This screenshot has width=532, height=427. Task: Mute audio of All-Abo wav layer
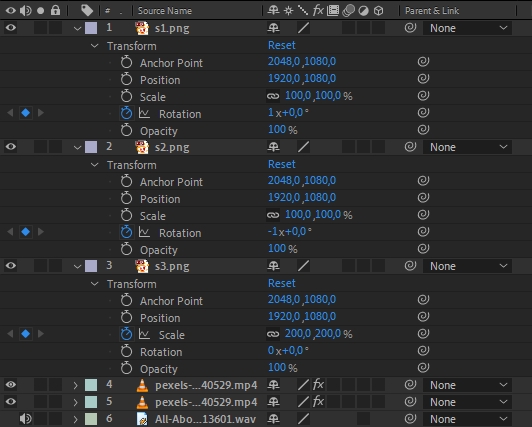(25, 419)
